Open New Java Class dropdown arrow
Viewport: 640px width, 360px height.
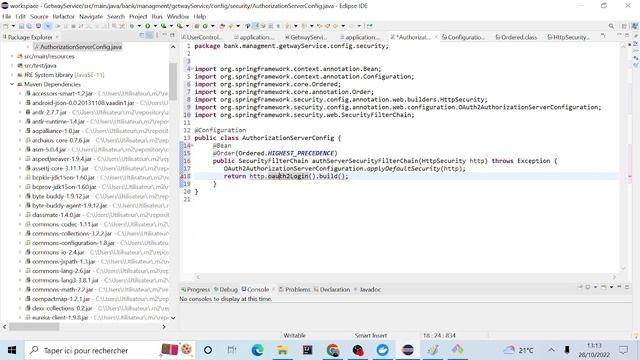pyautogui.click(x=212, y=26)
